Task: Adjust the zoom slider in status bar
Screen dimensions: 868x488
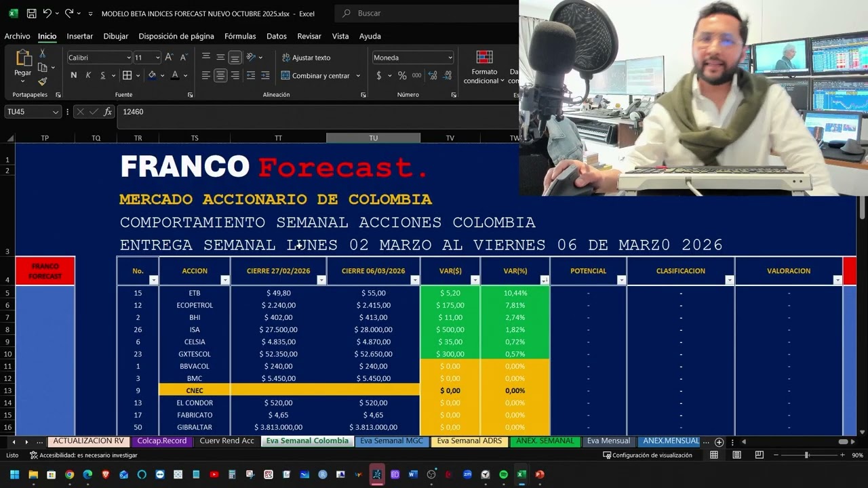Action: 806,455
